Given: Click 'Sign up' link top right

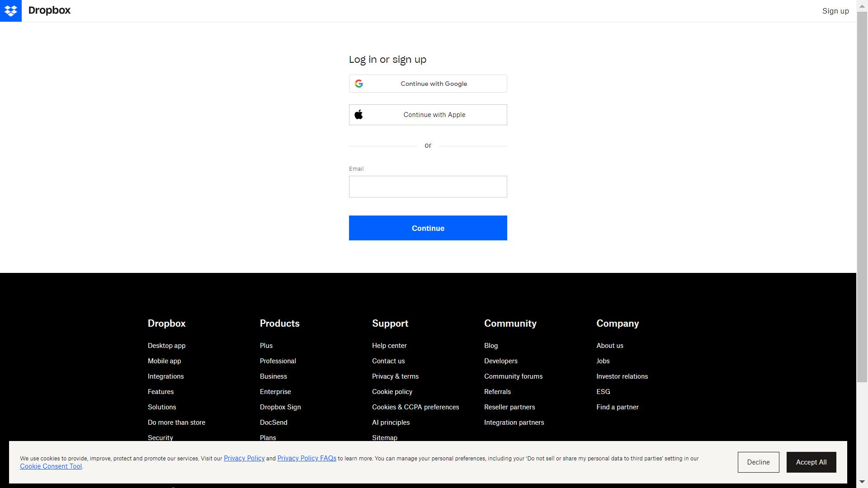Looking at the screenshot, I should click(x=835, y=11).
